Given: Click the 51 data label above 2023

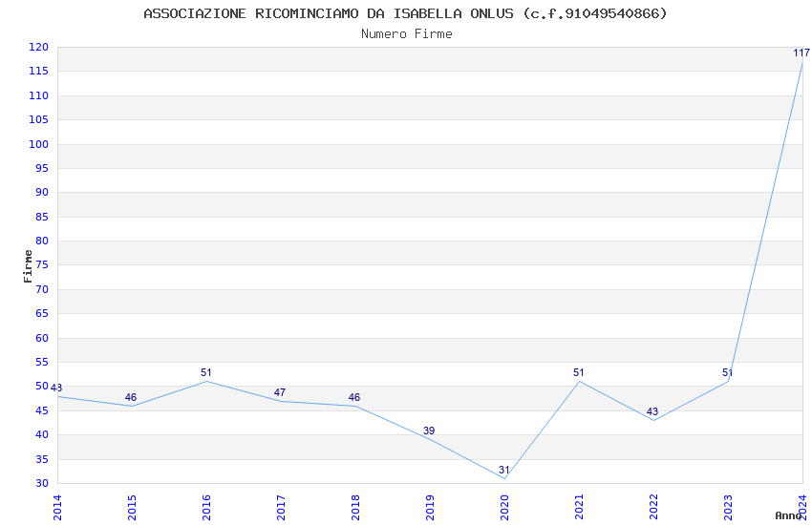Looking at the screenshot, I should coord(728,372).
